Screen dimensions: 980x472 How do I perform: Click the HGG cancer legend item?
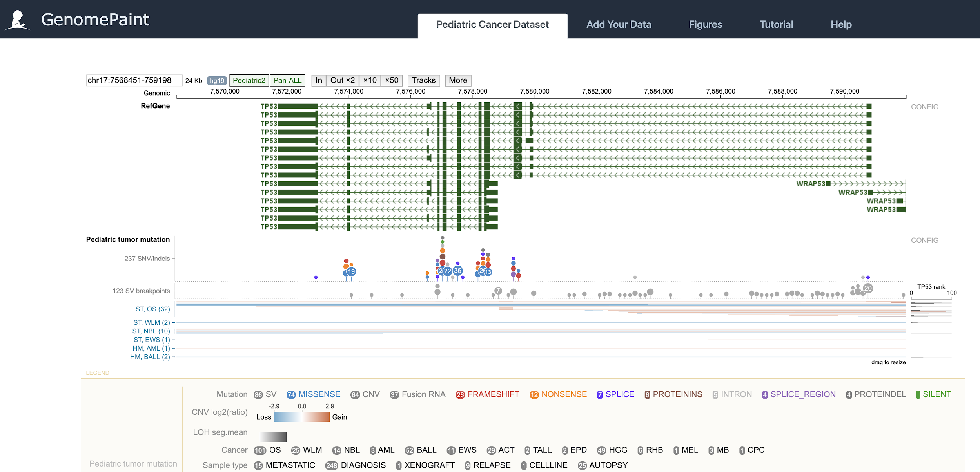click(612, 450)
